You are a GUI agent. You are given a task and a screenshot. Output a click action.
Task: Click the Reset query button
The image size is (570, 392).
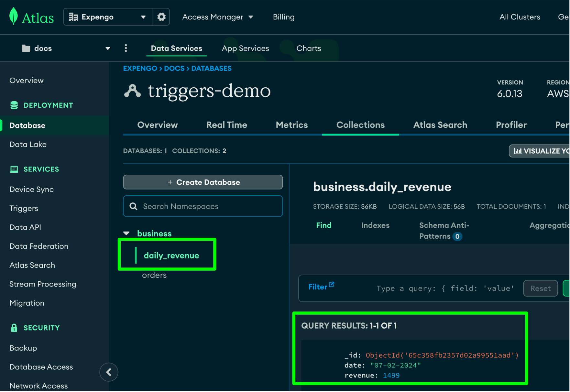point(540,289)
